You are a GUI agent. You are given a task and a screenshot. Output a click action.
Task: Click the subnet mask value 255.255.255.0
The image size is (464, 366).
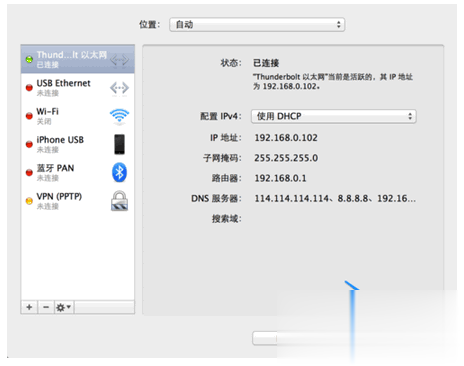(286, 158)
